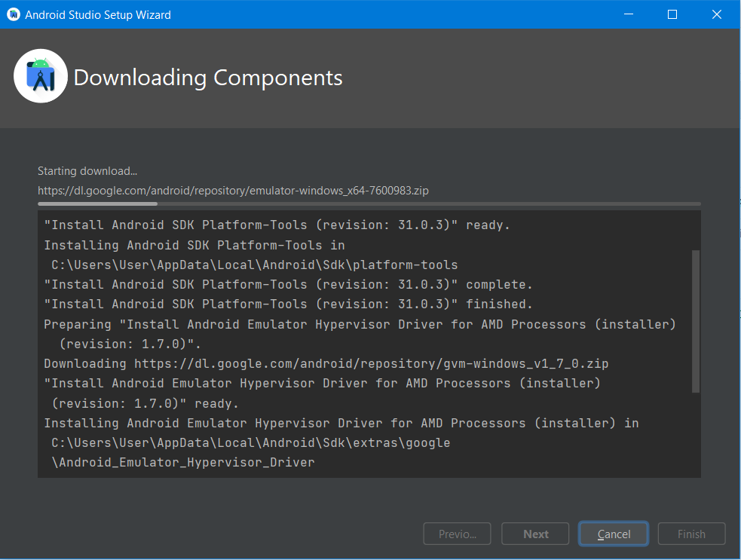Viewport: 741px width, 560px height.
Task: Click the Finish button
Action: click(691, 534)
